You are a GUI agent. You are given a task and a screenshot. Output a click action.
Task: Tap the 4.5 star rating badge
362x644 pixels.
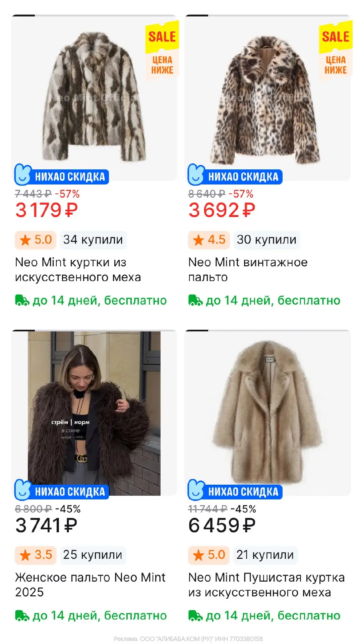(209, 240)
